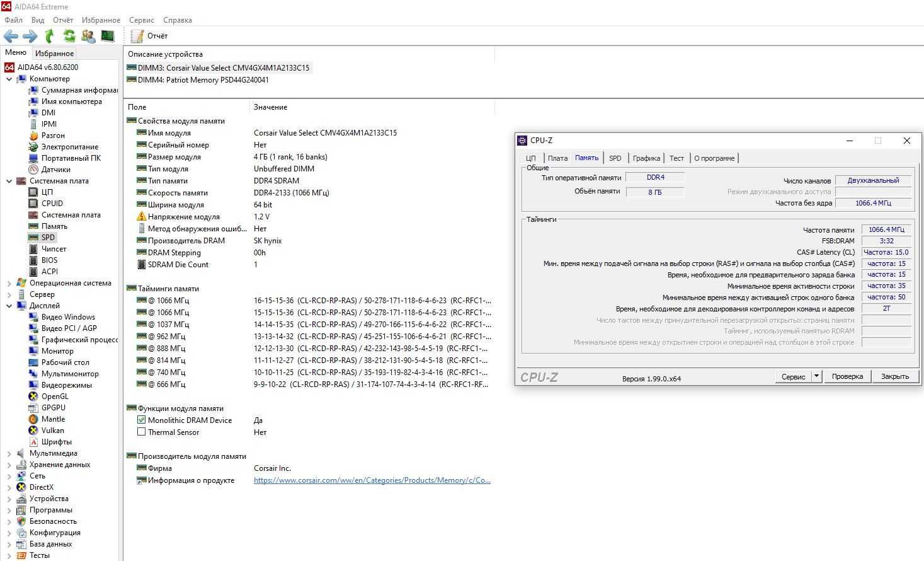This screenshot has width=924, height=561.
Task: Switch to the Избранное sidebar tab
Action: (54, 54)
